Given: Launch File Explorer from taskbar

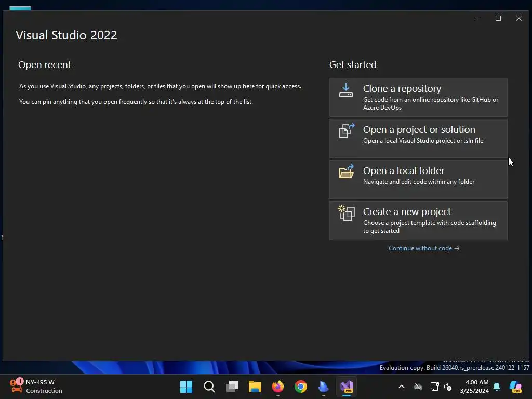Looking at the screenshot, I should click(255, 387).
